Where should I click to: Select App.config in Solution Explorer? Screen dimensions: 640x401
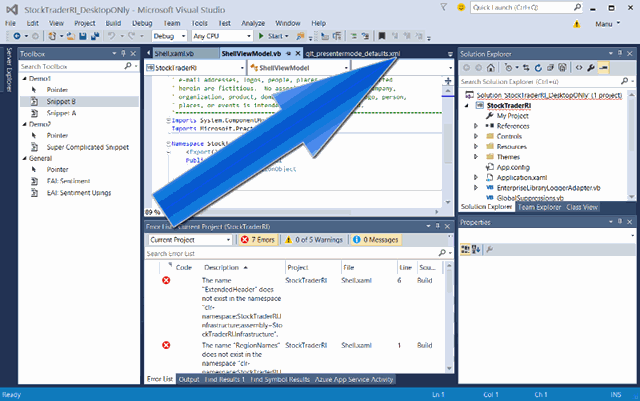tap(513, 167)
